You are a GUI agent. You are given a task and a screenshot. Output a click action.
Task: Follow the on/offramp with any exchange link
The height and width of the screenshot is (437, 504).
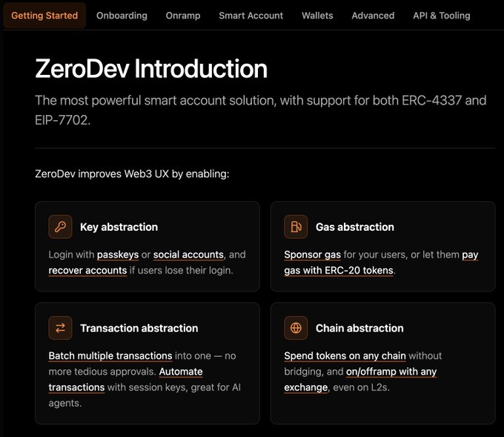[x=391, y=372]
